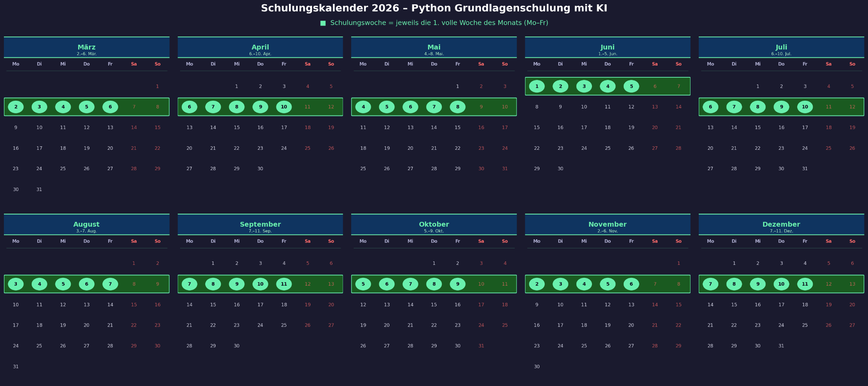
Task: Pick highlighted day 6 in November
Action: coord(631,284)
